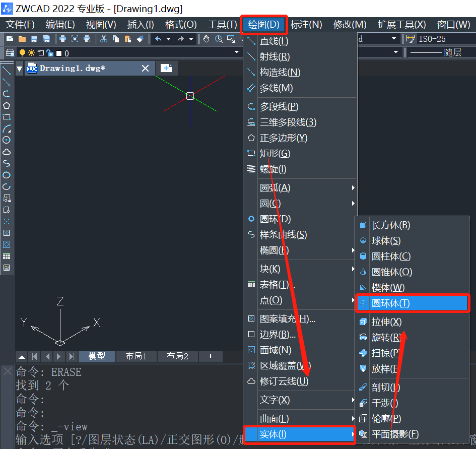Go to first layout tab arrow
Image resolution: width=476 pixels, height=449 pixels.
(35, 356)
